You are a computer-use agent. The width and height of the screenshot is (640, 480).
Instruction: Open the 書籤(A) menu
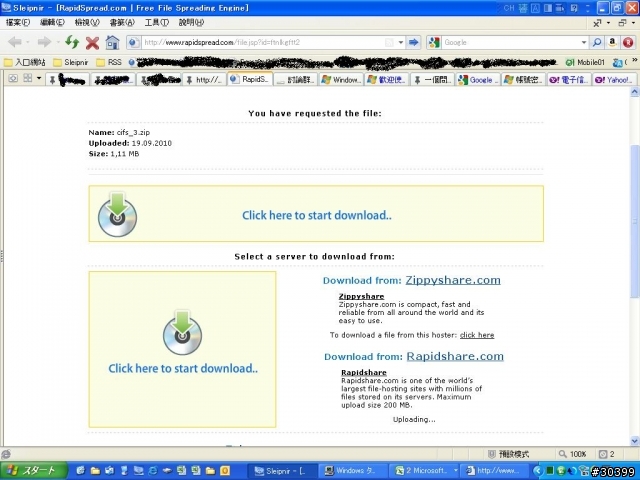pyautogui.click(x=122, y=22)
